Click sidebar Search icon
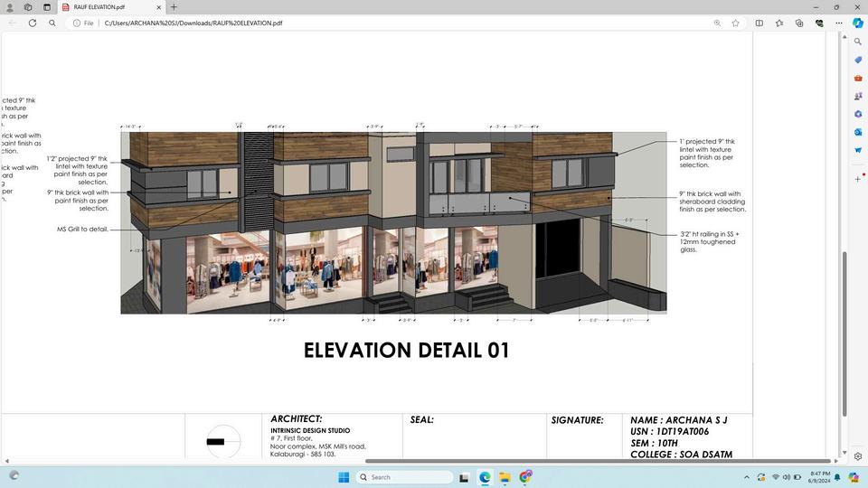 point(858,42)
